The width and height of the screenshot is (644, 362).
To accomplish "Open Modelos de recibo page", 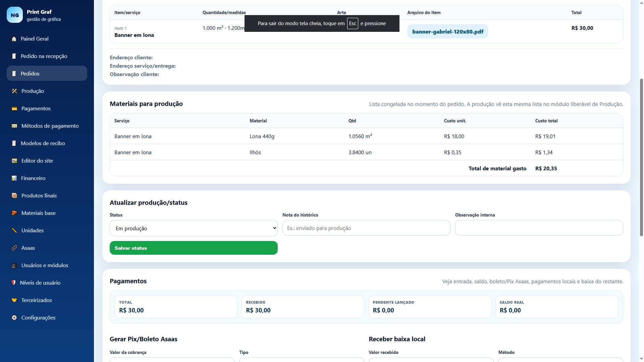I will coord(47,143).
